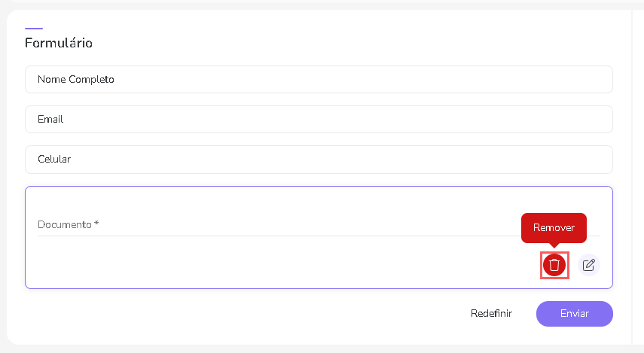Focus the Nome Completo input field

coord(319,79)
